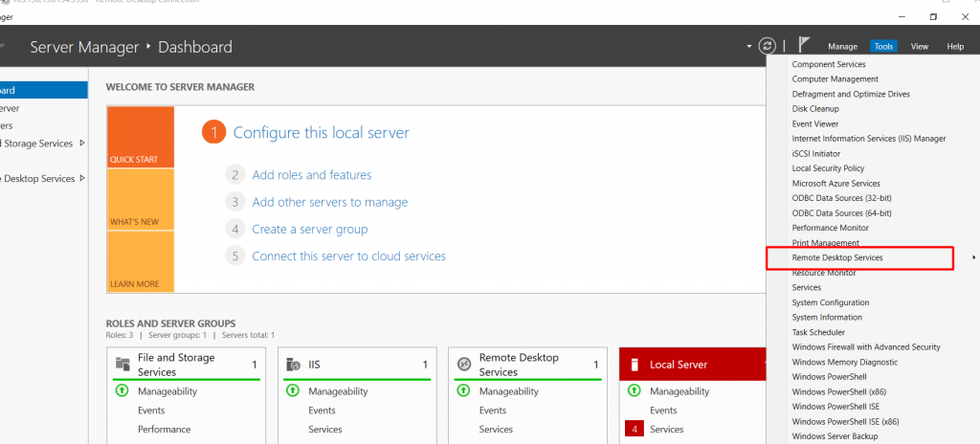Select the QUICK START orange tile
This screenshot has width=980, height=444.
(x=141, y=137)
